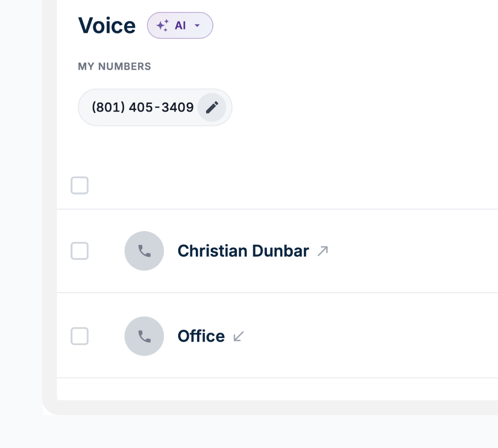Click the outgoing call arrow next to Christian Dunbar
Image resolution: width=498 pixels, height=448 pixels.
(323, 251)
